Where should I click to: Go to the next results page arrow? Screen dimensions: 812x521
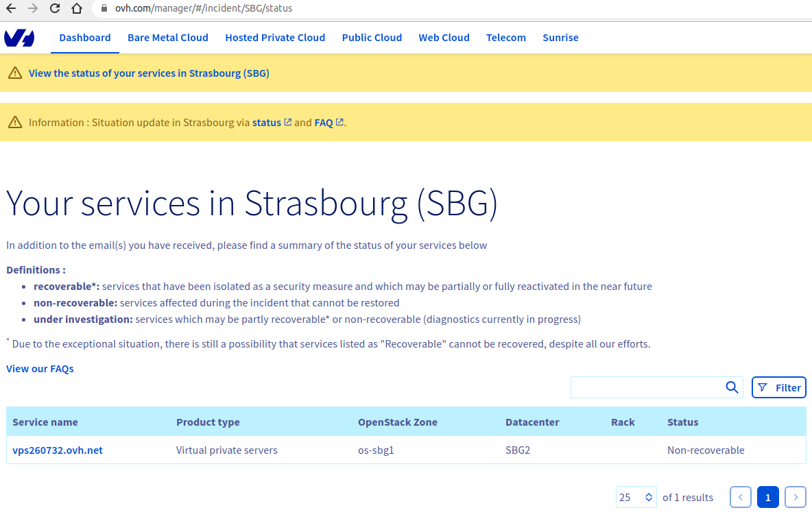tap(795, 497)
